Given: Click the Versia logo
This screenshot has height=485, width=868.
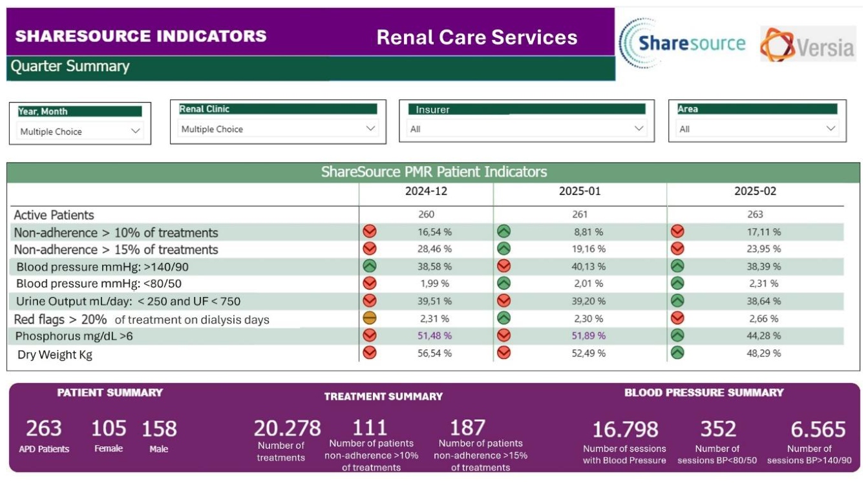Looking at the screenshot, I should pos(808,44).
